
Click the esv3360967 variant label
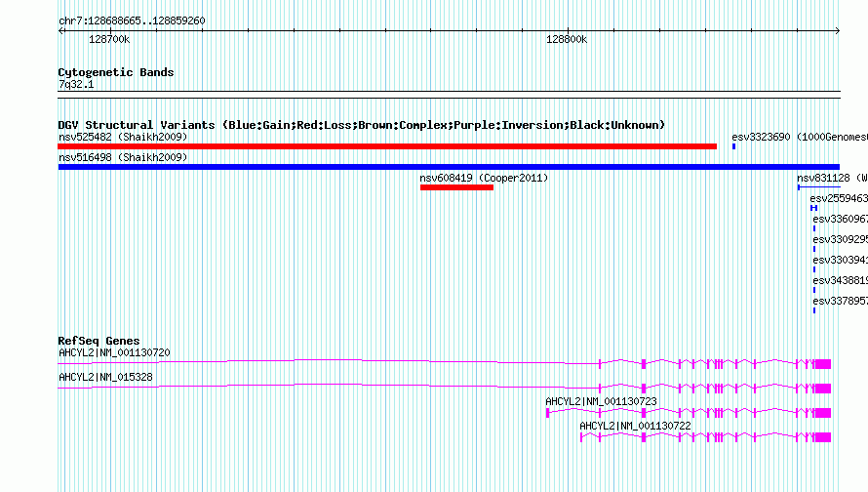(x=841, y=219)
